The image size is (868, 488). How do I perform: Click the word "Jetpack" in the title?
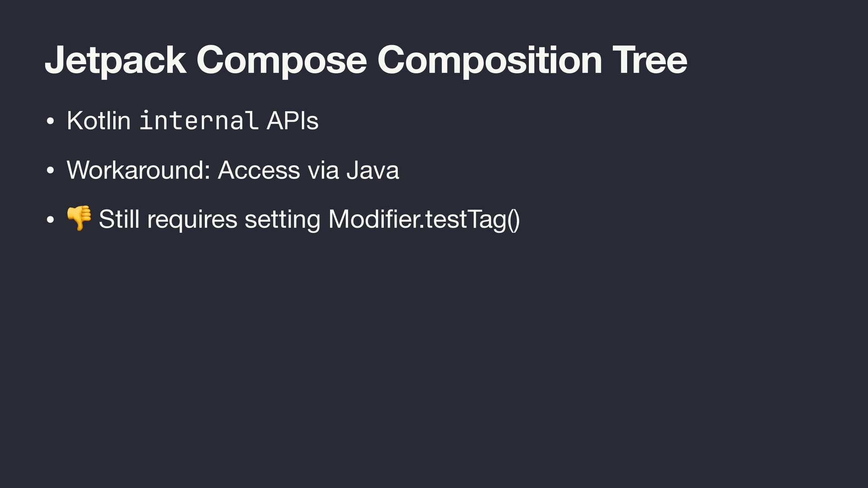pos(115,60)
